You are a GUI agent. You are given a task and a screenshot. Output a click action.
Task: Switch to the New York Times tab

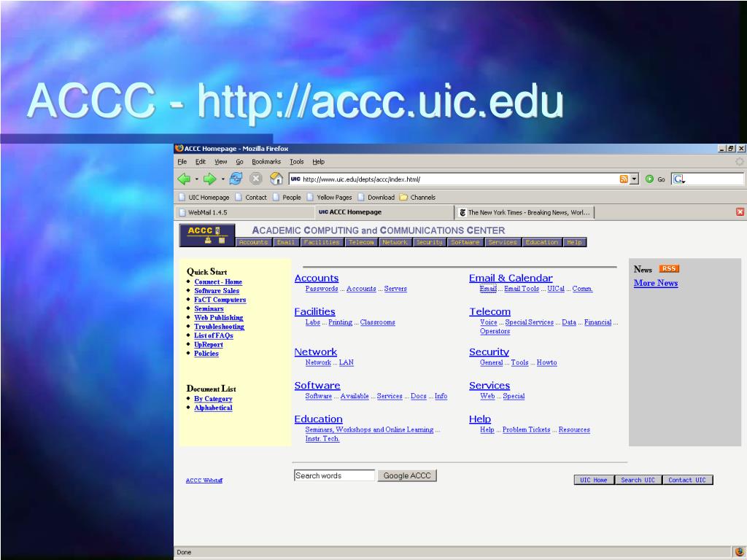[525, 212]
